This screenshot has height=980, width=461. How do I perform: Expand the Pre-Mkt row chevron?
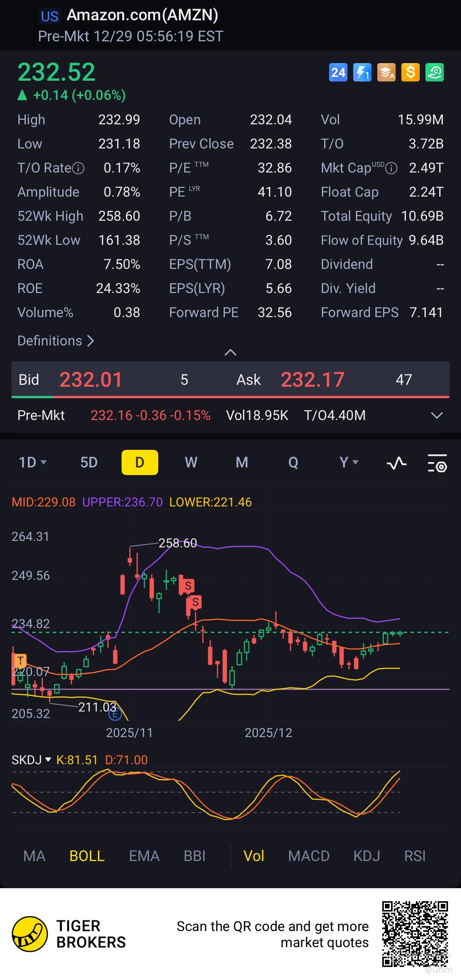click(x=437, y=415)
